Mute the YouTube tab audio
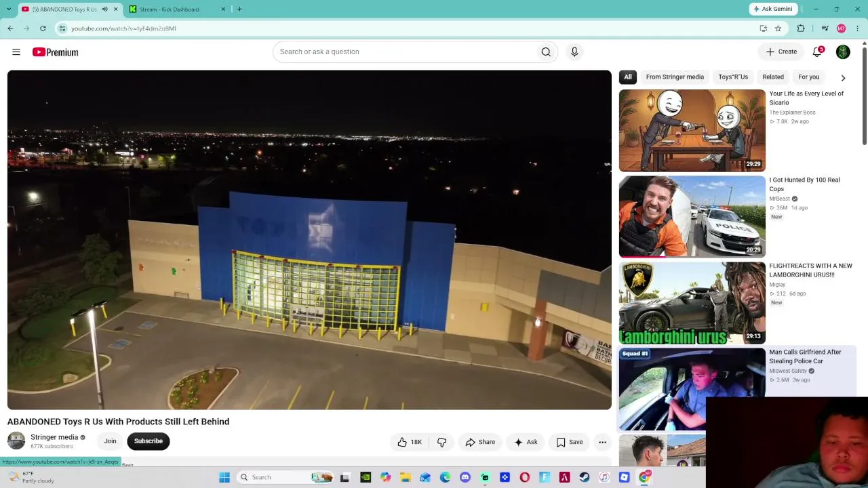This screenshot has width=868, height=488. coord(104,9)
